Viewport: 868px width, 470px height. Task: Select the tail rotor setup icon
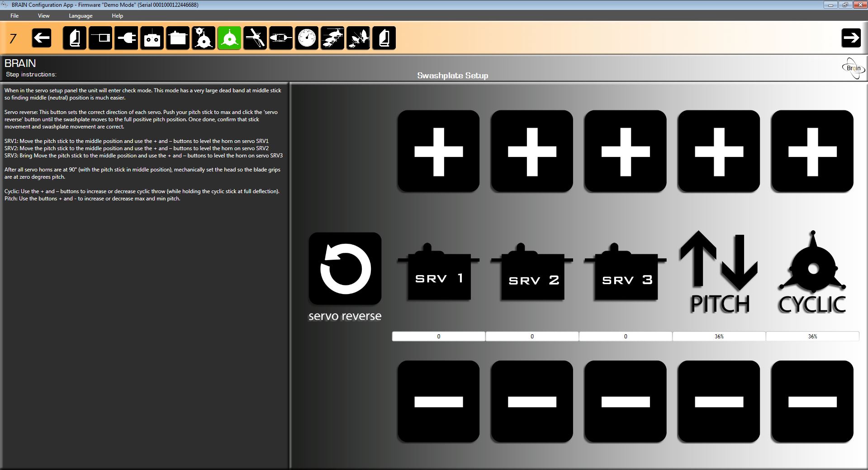pyautogui.click(x=255, y=38)
